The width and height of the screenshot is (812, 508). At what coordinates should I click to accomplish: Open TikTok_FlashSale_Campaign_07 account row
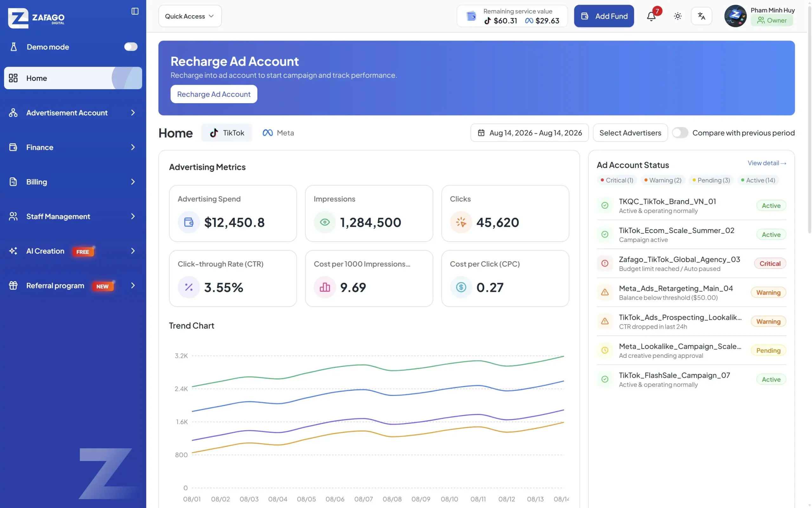[x=691, y=379]
